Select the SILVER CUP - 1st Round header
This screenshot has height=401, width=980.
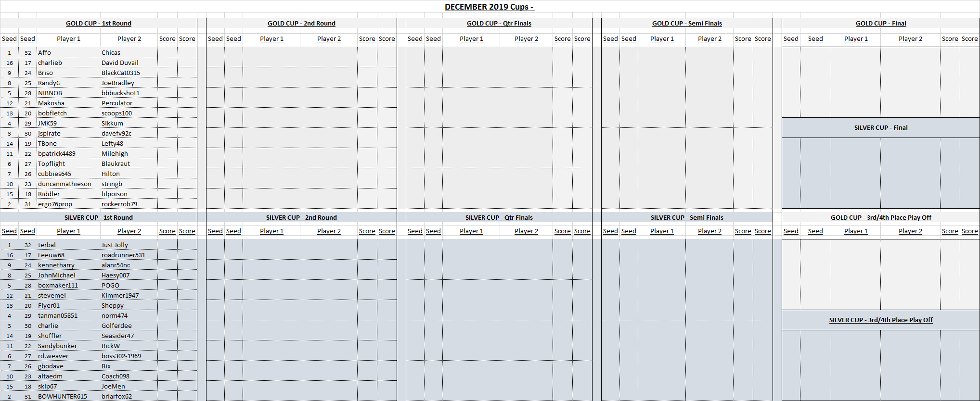coord(98,218)
